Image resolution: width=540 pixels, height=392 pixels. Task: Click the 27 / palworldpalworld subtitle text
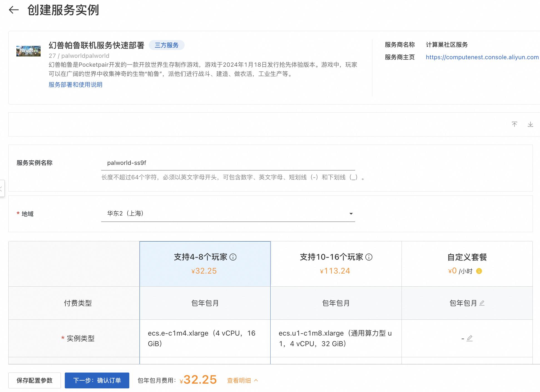tap(79, 56)
